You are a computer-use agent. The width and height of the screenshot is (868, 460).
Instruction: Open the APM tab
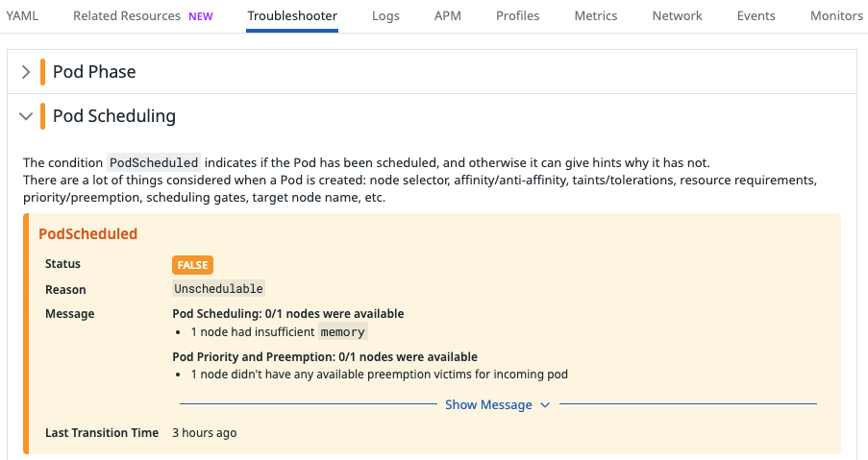click(x=448, y=16)
